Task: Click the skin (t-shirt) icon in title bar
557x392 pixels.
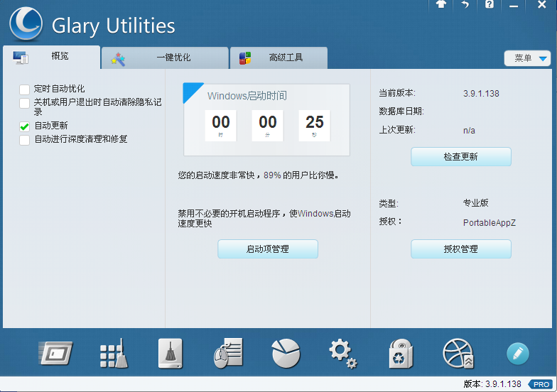Action: [441, 4]
